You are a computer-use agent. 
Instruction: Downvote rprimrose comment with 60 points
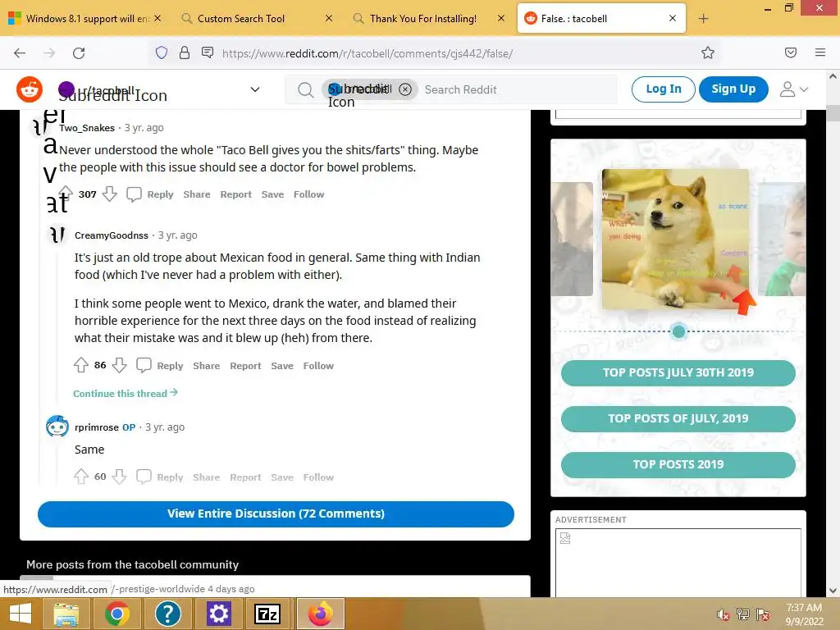[x=120, y=477]
